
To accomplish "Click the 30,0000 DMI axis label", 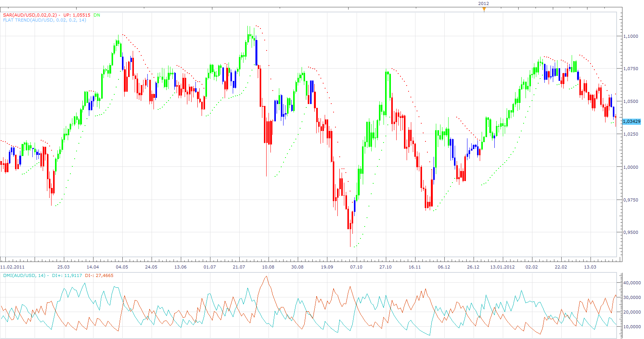I will (x=632, y=297).
